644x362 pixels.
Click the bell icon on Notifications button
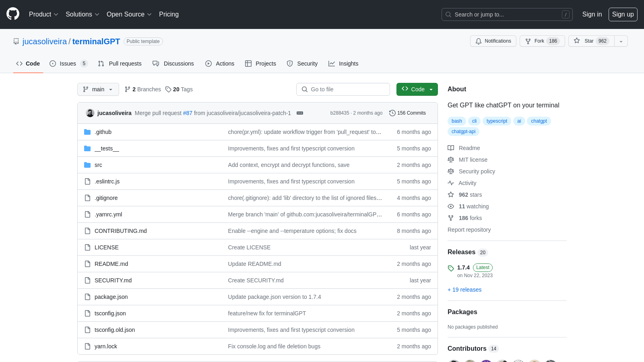[479, 41]
